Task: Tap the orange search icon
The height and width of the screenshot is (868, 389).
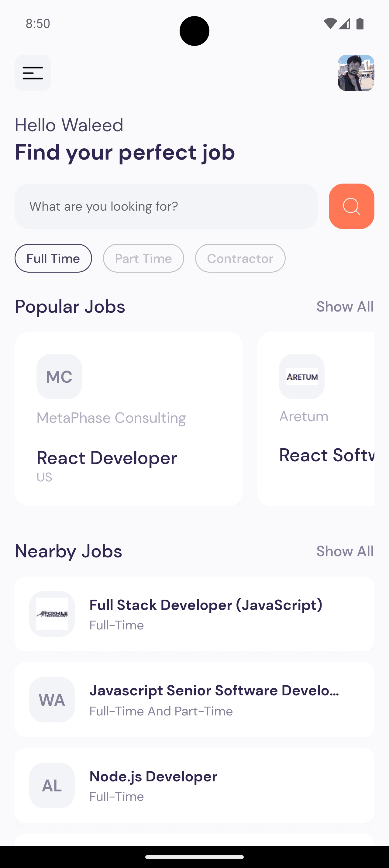Action: point(351,206)
